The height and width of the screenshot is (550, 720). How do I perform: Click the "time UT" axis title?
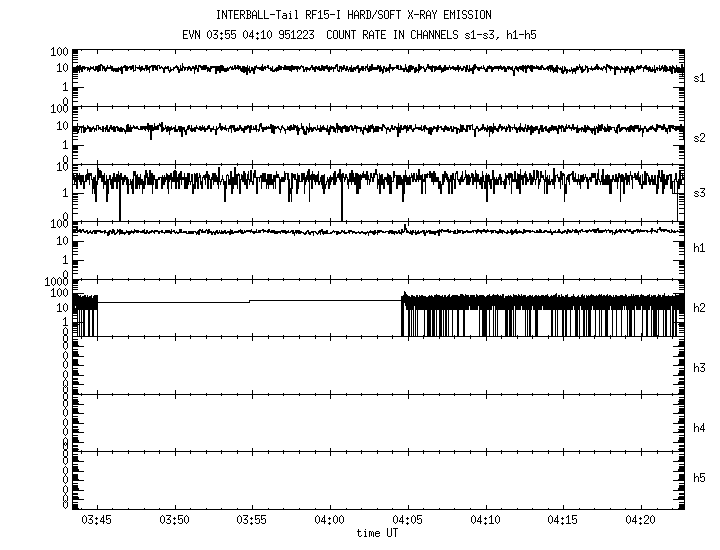click(376, 534)
